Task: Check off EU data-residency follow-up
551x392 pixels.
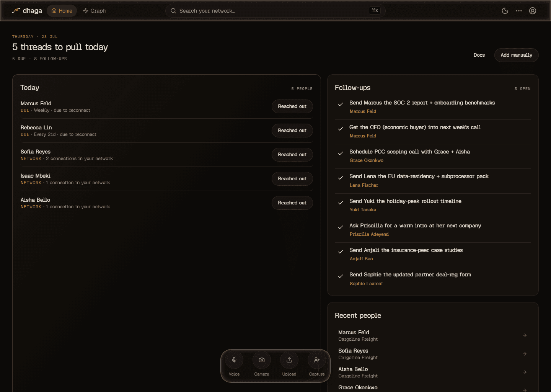Action: coord(341,178)
